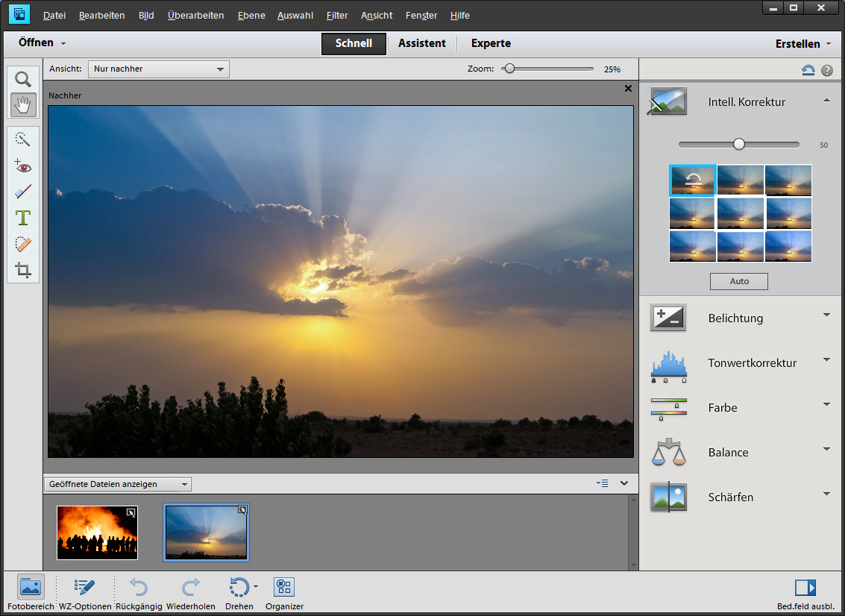Open the Ansicht dropdown showing Nur nachher
This screenshot has width=845, height=616.
[158, 69]
